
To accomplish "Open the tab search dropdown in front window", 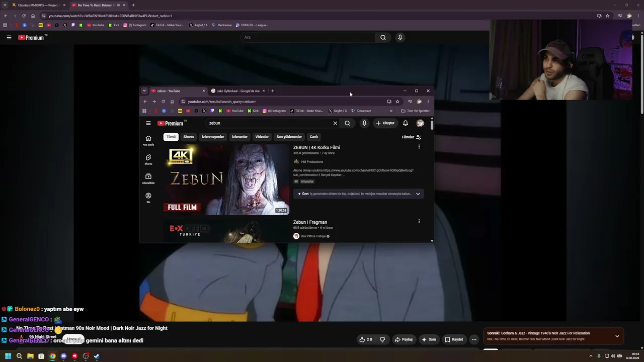I will [x=144, y=91].
